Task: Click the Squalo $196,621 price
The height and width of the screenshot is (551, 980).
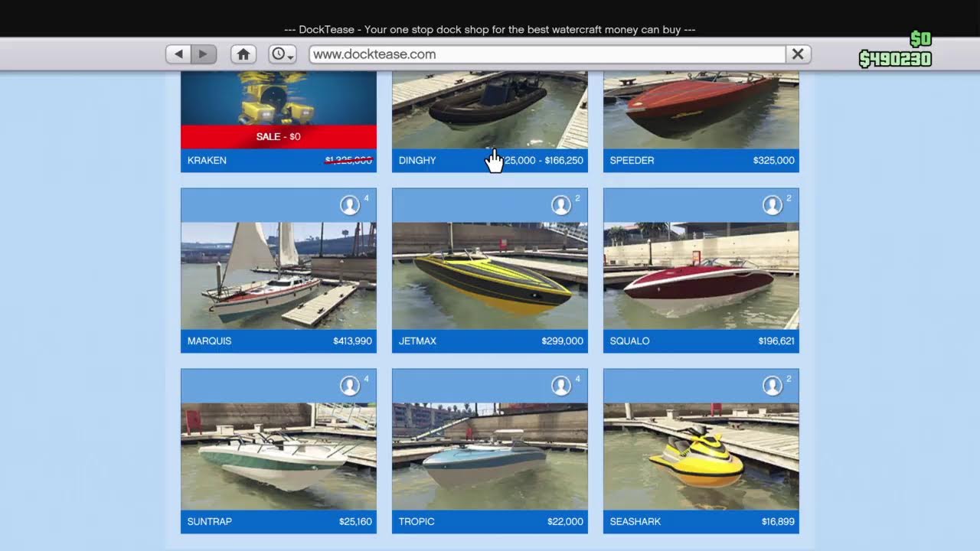Action: (776, 341)
